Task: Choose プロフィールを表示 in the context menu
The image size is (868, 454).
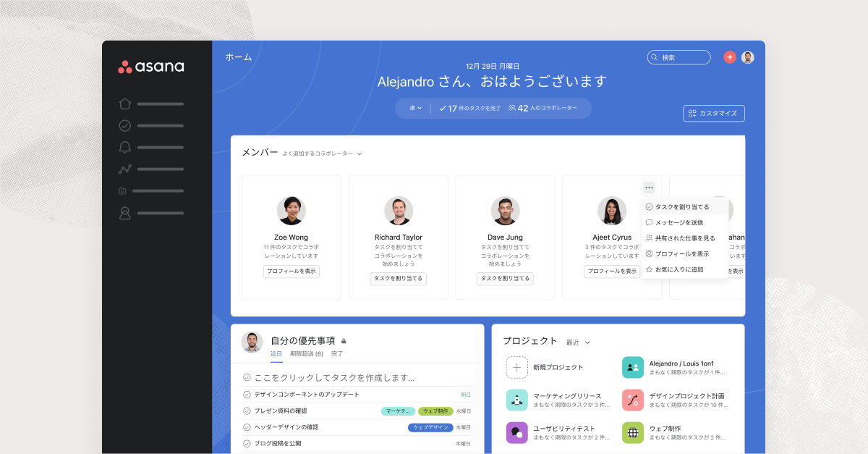Action: [684, 254]
